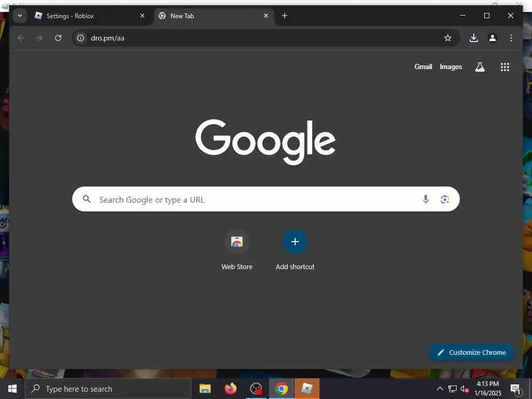Open Search Labs flask icon
The image size is (532, 399).
click(x=480, y=67)
